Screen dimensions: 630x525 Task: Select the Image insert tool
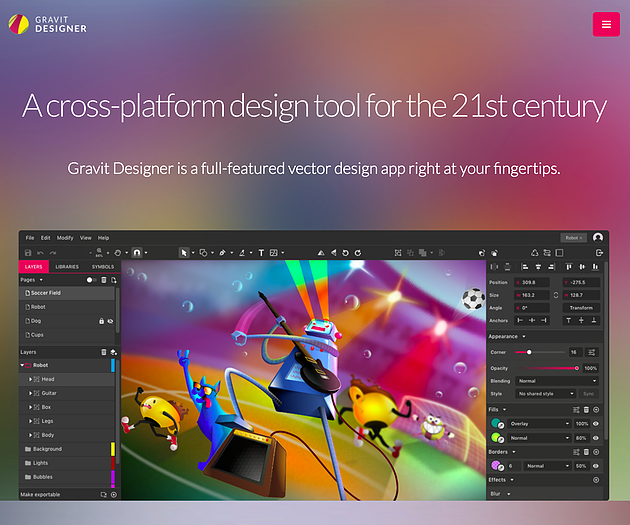click(274, 253)
